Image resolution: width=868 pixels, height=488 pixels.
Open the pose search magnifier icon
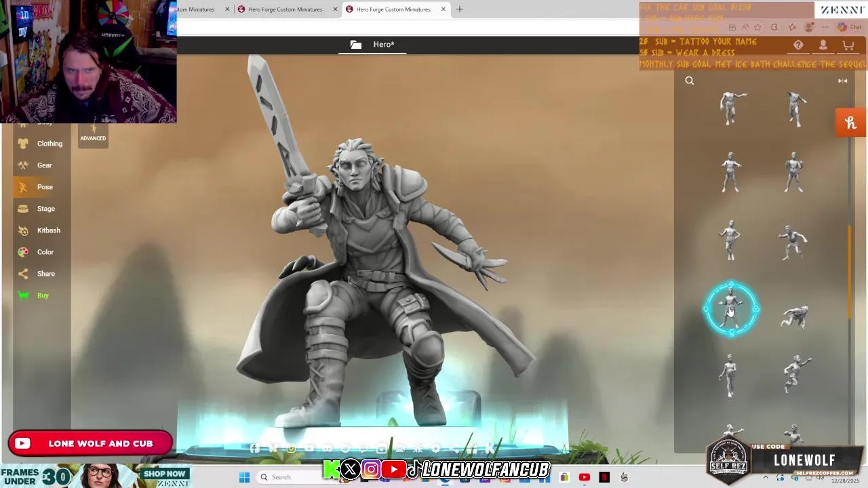coord(690,81)
